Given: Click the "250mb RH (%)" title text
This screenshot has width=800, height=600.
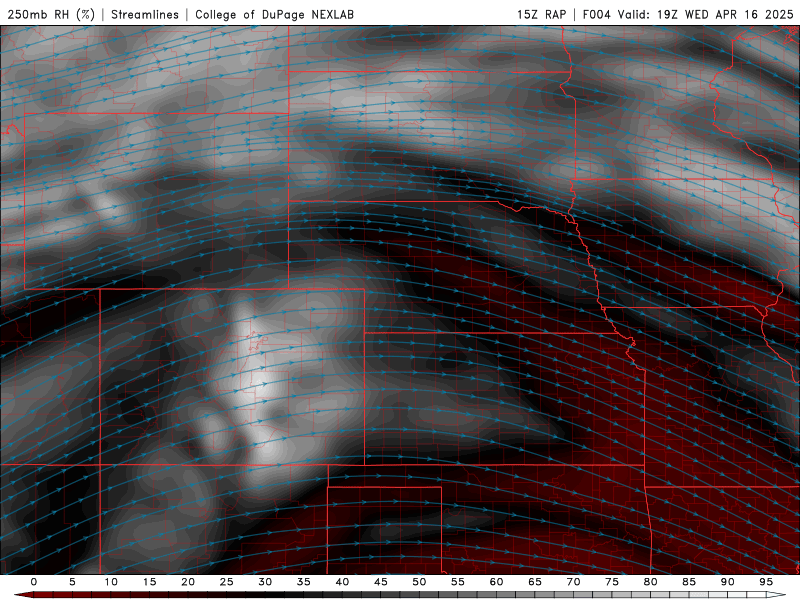Looking at the screenshot, I should pyautogui.click(x=51, y=14).
